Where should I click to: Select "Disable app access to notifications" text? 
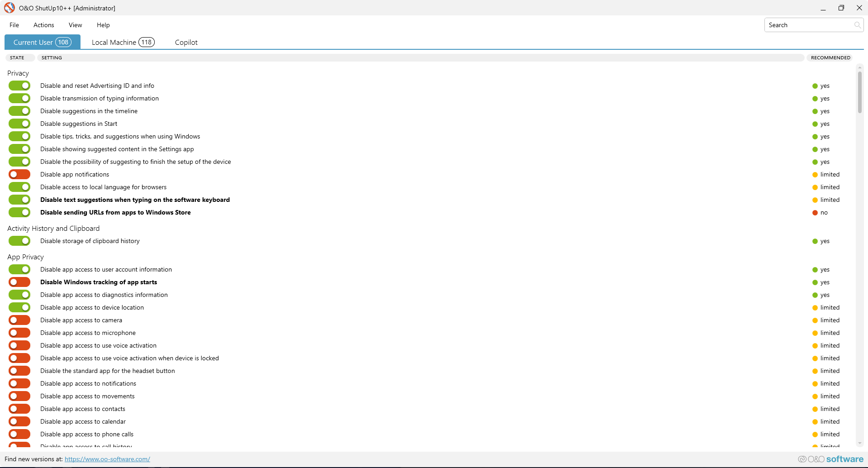88,383
